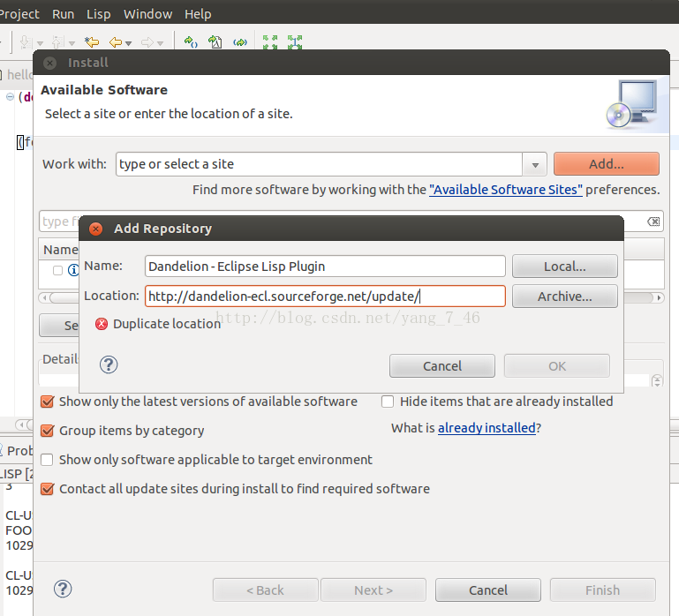Viewport: 679px width, 616px height.
Task: Click the Details scroll stepper icon
Action: tap(657, 380)
